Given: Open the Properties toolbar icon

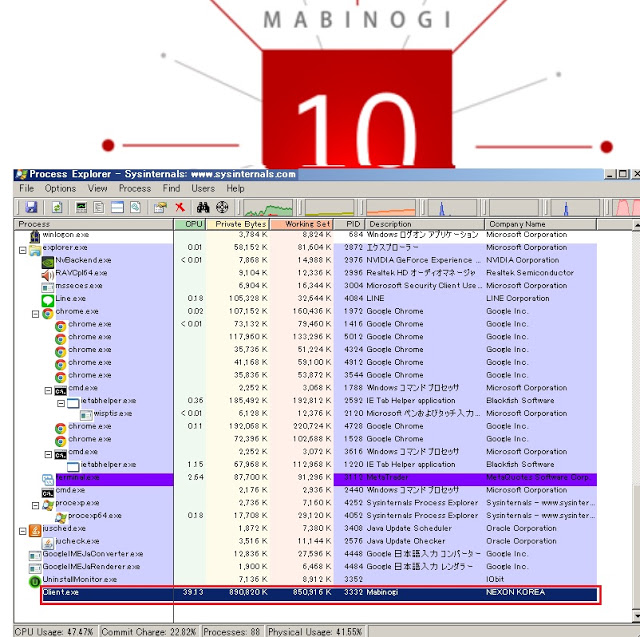Looking at the screenshot, I should [x=160, y=207].
